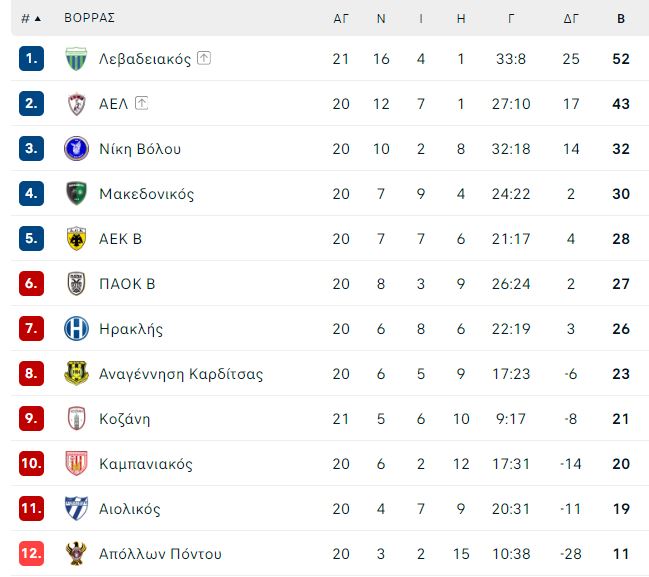
Task: Click the Απόλλων Πόντου eagle crest
Action: tap(76, 554)
